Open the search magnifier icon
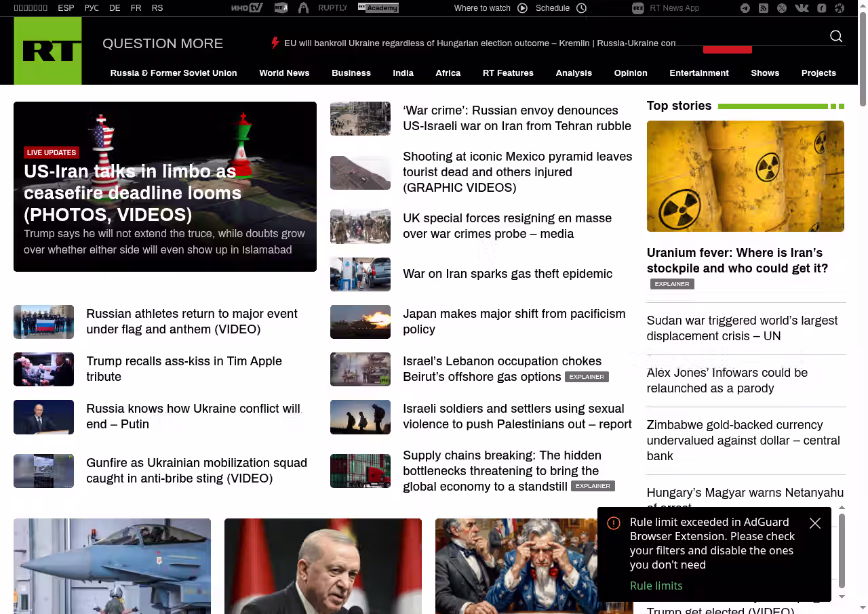868x614 pixels. [x=836, y=37]
